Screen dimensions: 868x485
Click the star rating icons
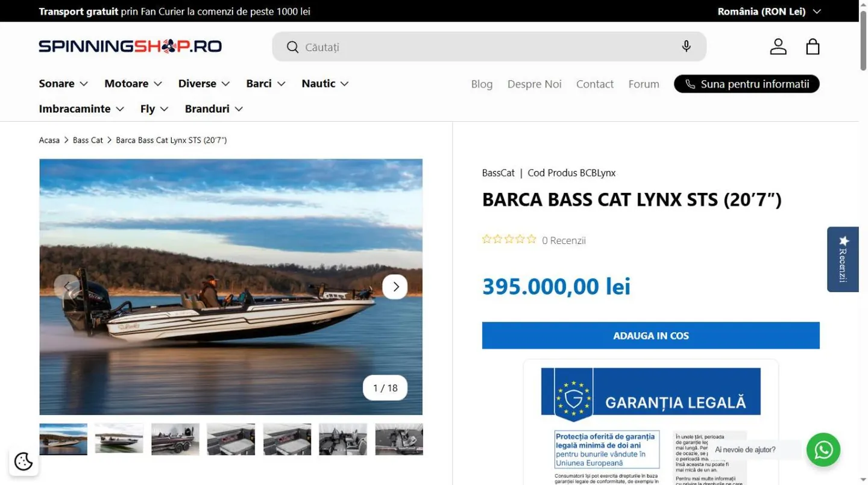509,240
